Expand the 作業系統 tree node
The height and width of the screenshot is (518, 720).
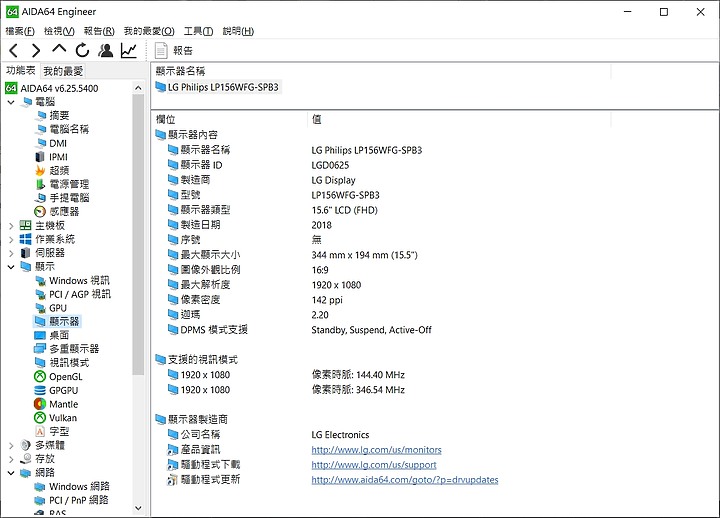pos(11,239)
